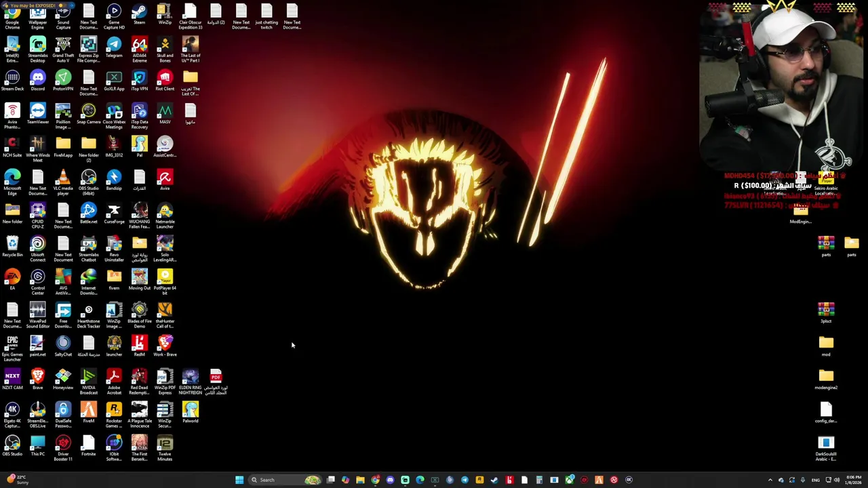Select the ProtonVPN desktop icon
This screenshot has height=488, width=868.
(63, 81)
